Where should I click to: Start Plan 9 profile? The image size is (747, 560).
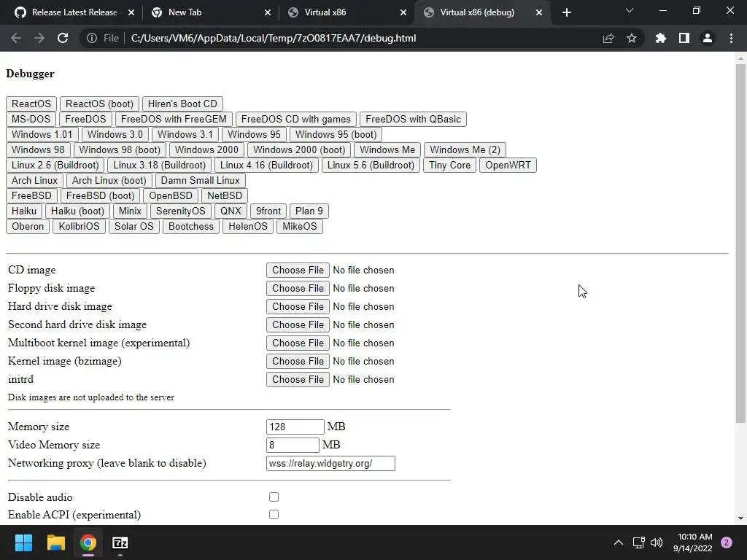(309, 211)
